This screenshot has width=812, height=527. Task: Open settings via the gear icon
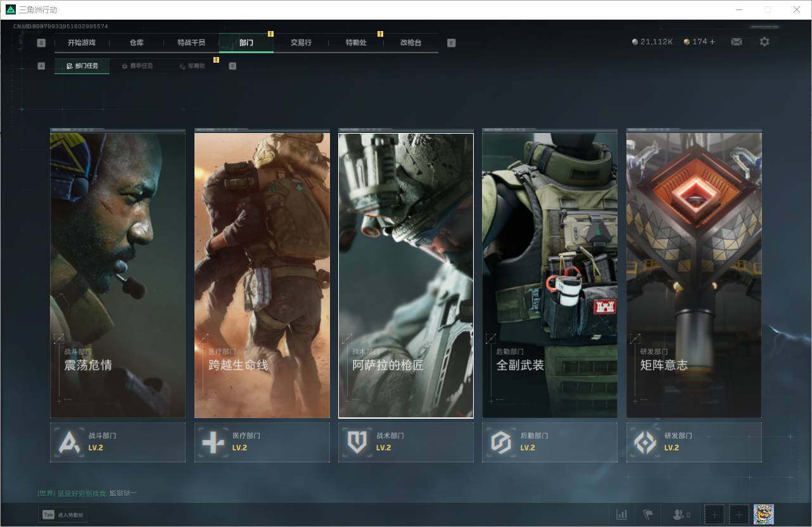pyautogui.click(x=764, y=42)
